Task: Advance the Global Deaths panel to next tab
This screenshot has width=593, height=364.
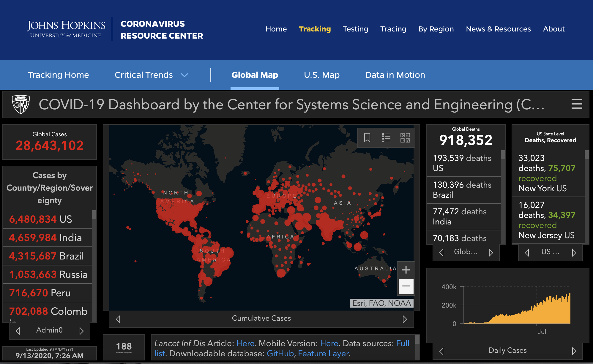Action: pos(491,253)
